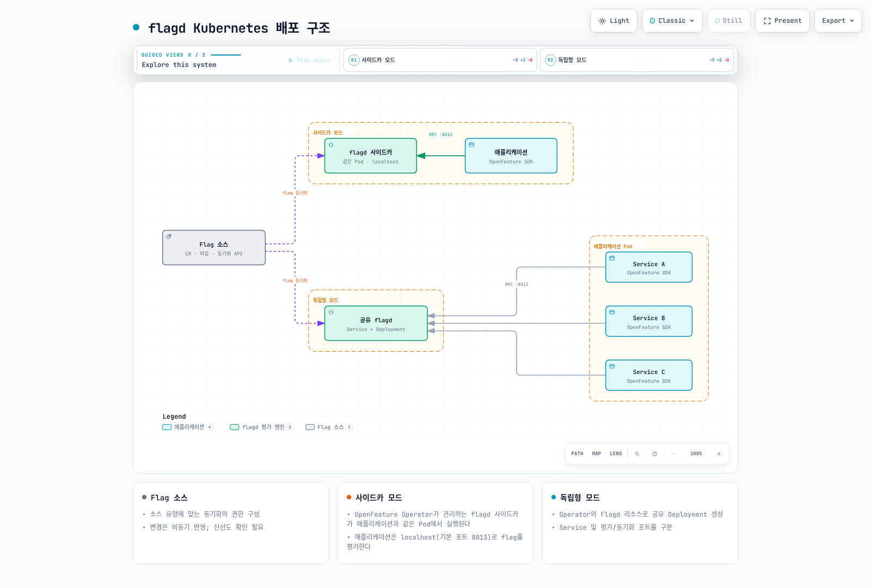This screenshot has height=588, width=871.
Task: Click the search magnifier icon in zoom toolbar
Action: click(x=637, y=454)
